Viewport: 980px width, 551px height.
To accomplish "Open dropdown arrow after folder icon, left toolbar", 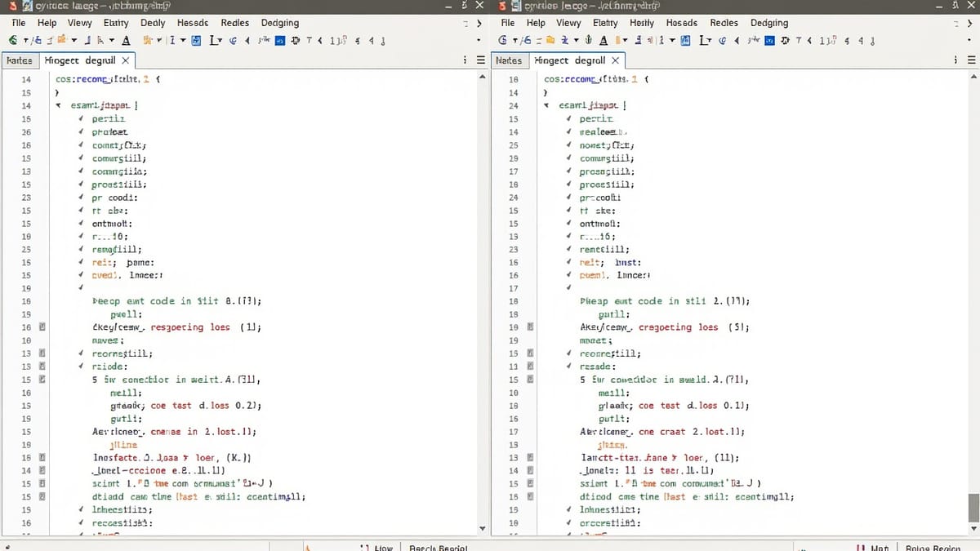I will coord(74,41).
